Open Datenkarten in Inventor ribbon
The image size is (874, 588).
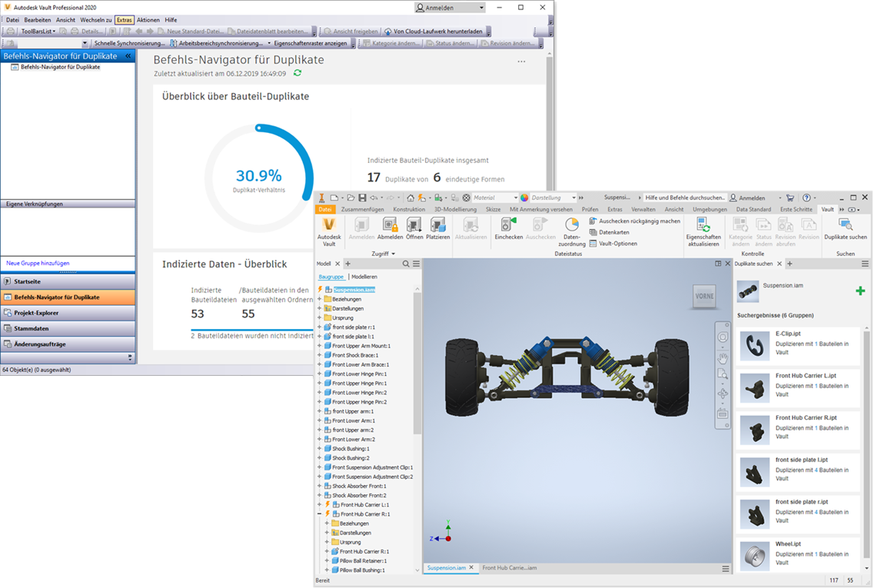tap(610, 232)
